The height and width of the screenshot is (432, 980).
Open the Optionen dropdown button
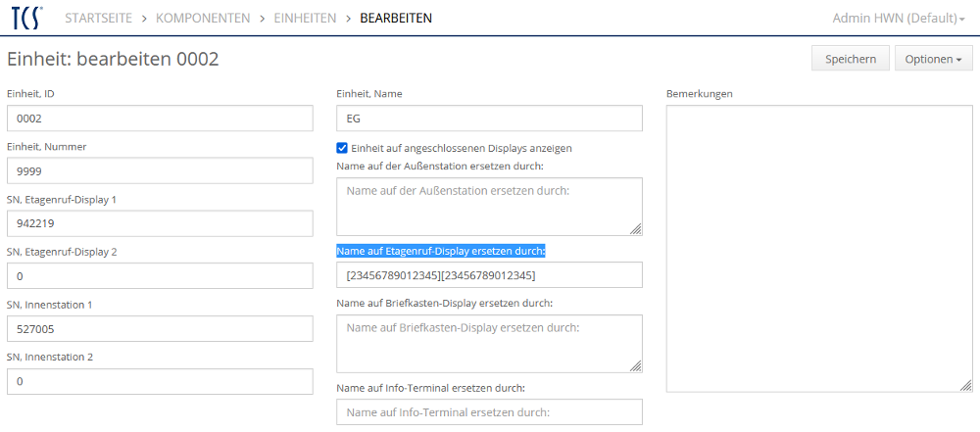click(x=933, y=59)
